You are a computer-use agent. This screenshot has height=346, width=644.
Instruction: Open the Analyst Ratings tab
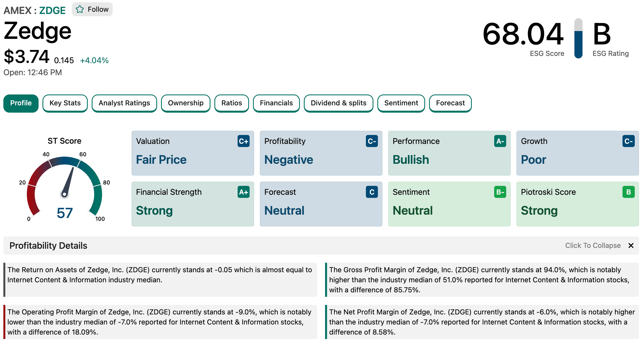124,103
